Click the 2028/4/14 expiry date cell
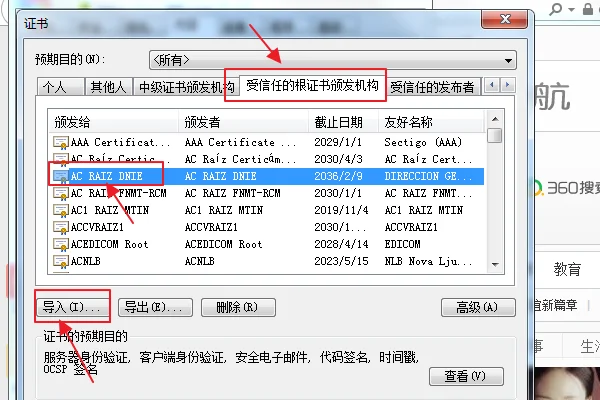600x400 pixels. tap(341, 244)
